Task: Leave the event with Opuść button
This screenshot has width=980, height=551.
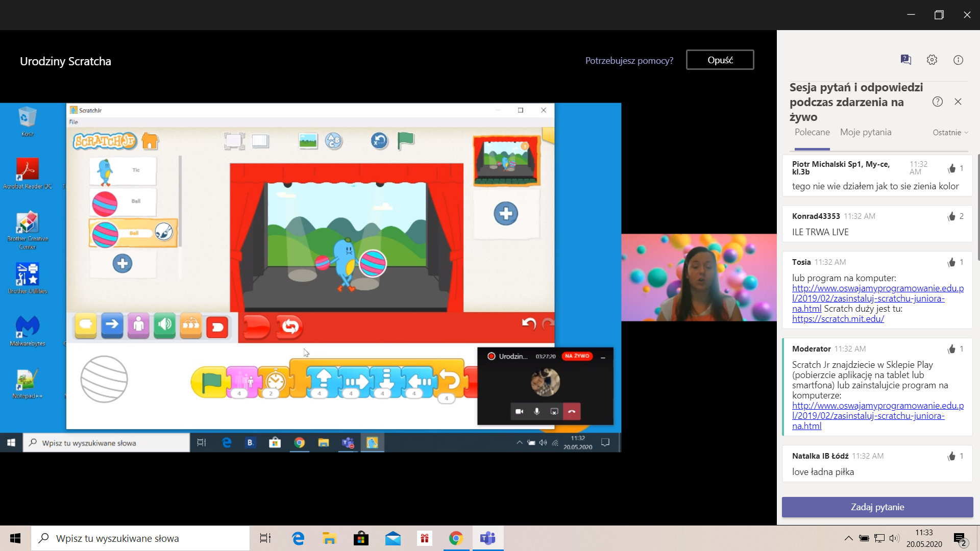Action: click(720, 60)
